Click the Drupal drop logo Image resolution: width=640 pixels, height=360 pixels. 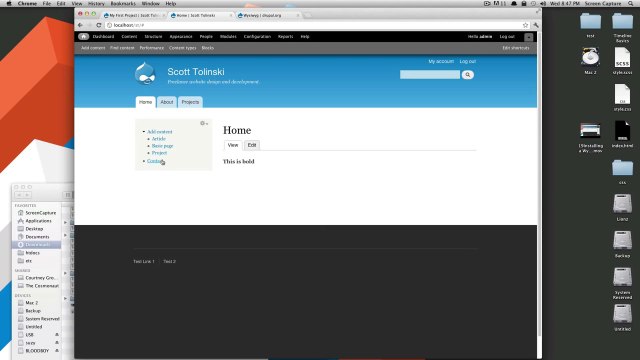(145, 73)
